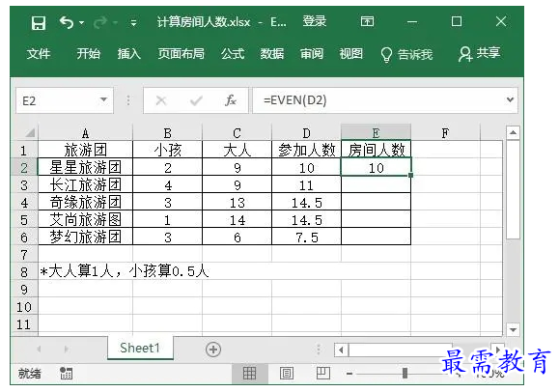This screenshot has height=392, width=559.
Task: Switch to Page Break Preview icon
Action: click(x=323, y=373)
